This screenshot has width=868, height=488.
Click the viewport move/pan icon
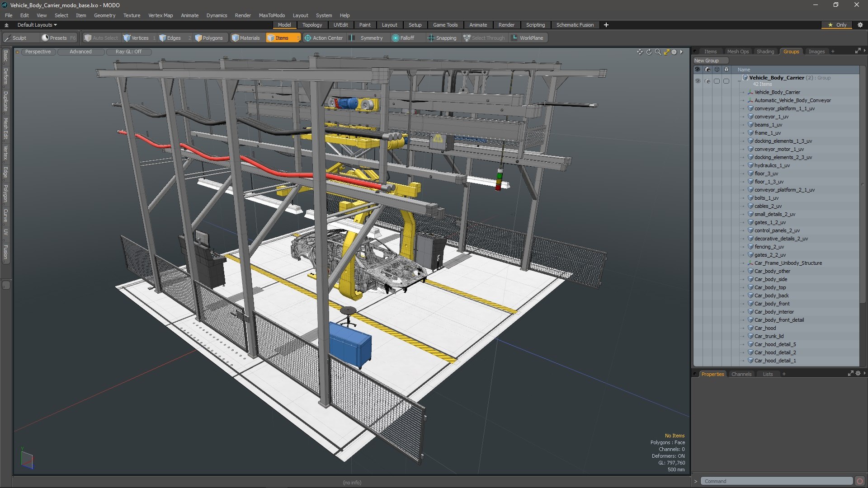click(640, 52)
